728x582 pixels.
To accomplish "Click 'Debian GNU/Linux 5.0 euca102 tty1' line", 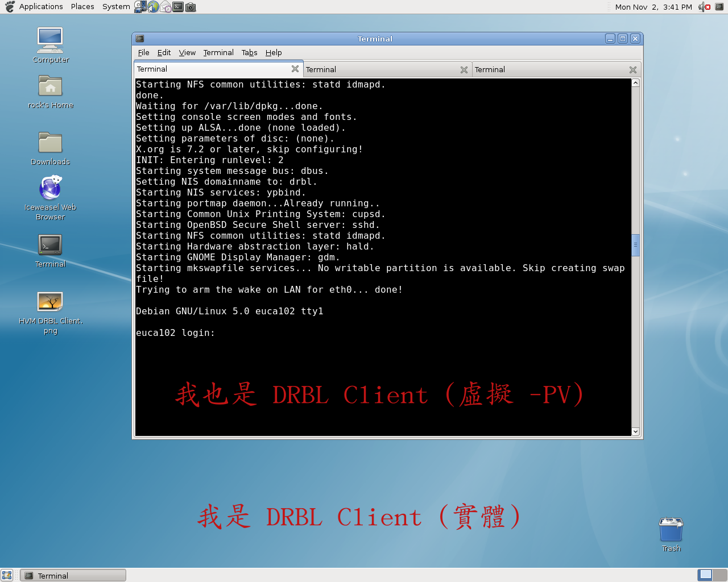I will point(230,311).
